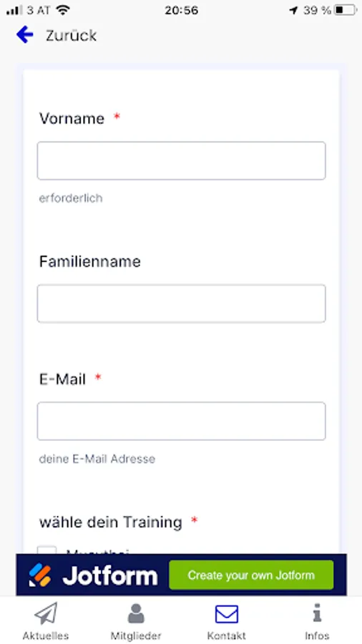Tap the Zurück back link
The image size is (362, 644).
[x=71, y=36]
